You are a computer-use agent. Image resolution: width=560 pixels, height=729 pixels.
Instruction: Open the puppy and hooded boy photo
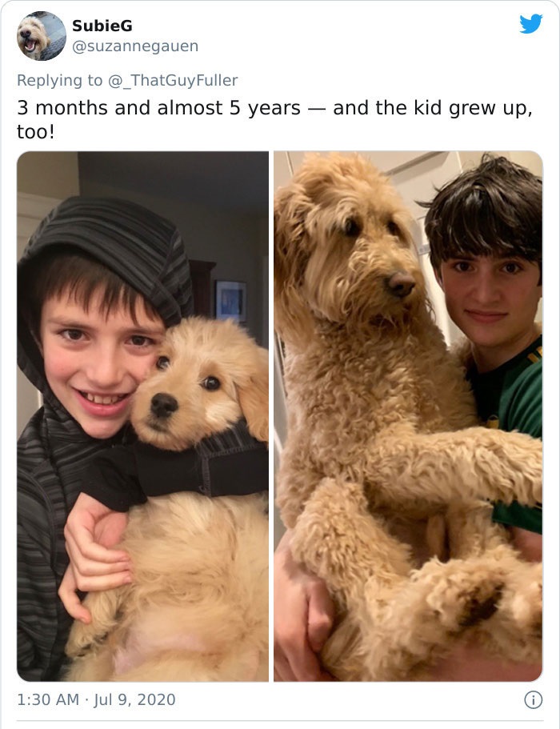(142, 417)
